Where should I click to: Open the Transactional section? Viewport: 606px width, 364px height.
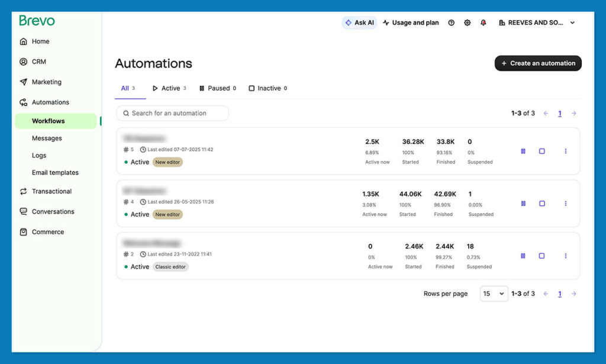(x=51, y=191)
